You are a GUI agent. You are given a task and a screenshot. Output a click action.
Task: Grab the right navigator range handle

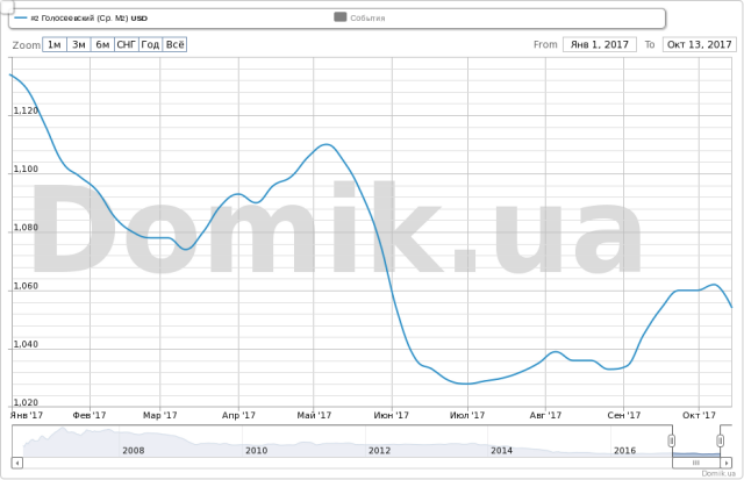(x=720, y=441)
